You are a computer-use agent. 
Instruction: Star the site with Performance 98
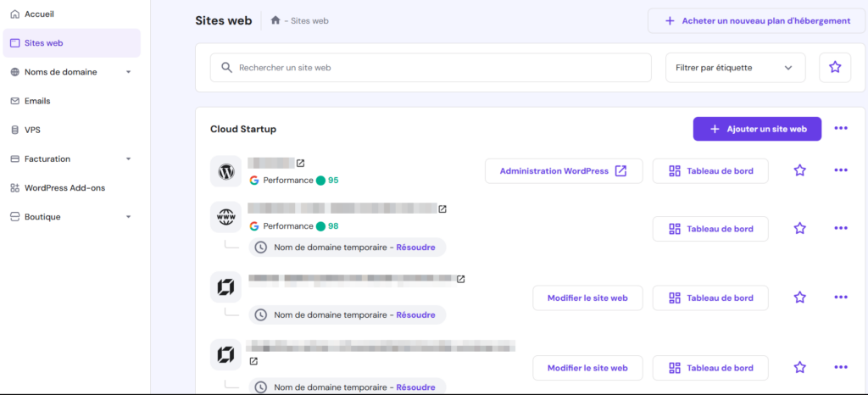pyautogui.click(x=799, y=228)
